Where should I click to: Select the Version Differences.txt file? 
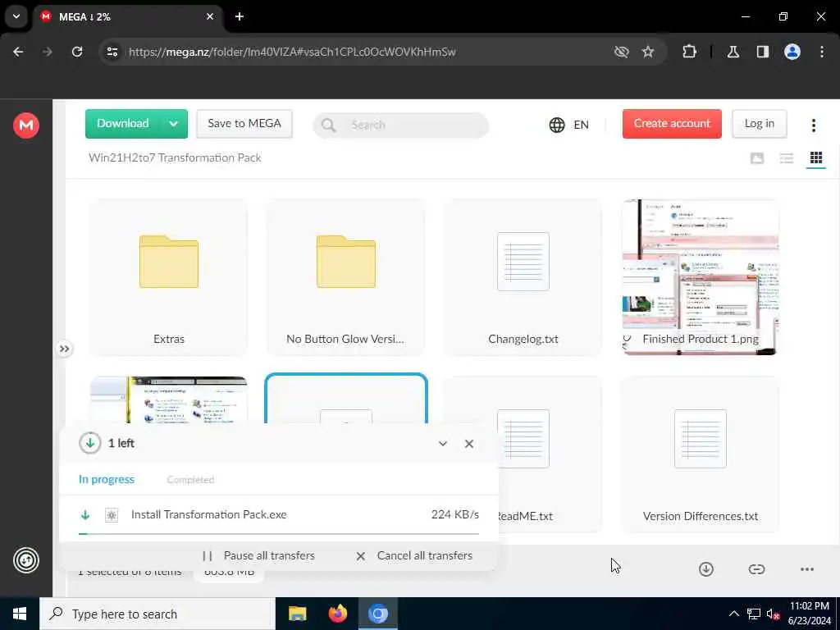pyautogui.click(x=701, y=454)
